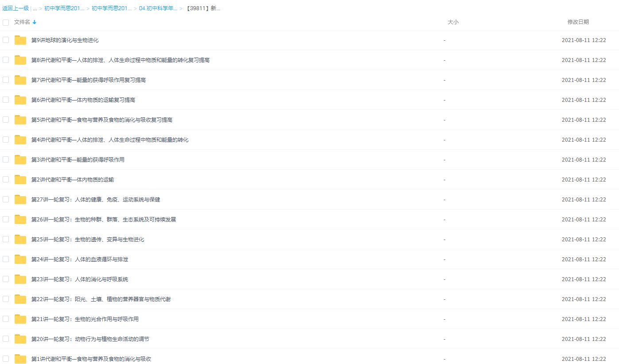Click the folder icon for 第20讲动物行为 row

click(x=20, y=339)
